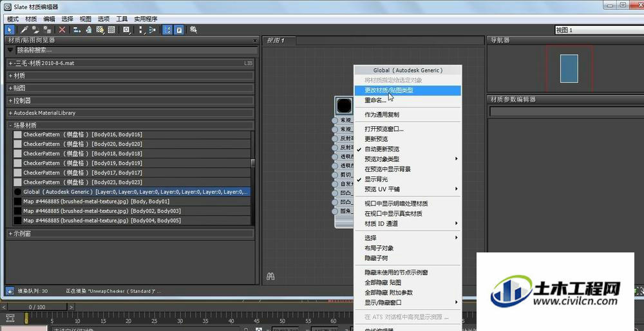Choose 更改材质/贴图类型 in context menu
The height and width of the screenshot is (331, 644).
[x=408, y=90]
